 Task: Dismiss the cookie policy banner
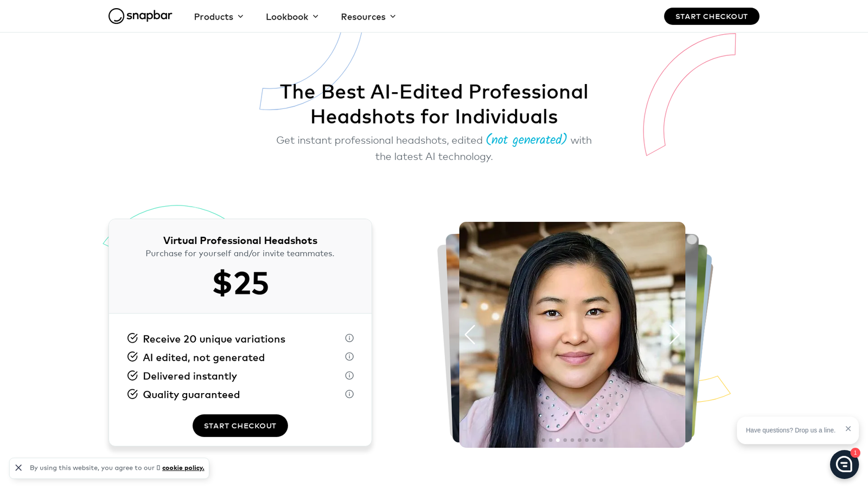coord(18,468)
